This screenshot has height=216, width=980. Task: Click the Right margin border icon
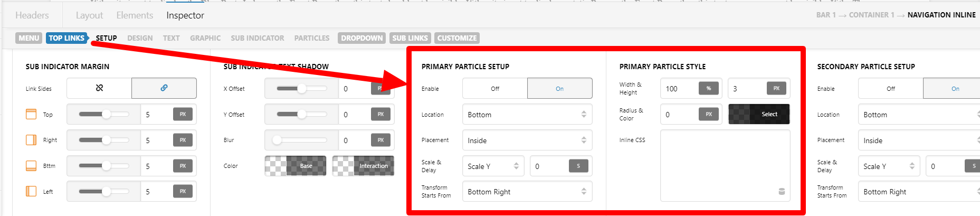[x=31, y=140]
